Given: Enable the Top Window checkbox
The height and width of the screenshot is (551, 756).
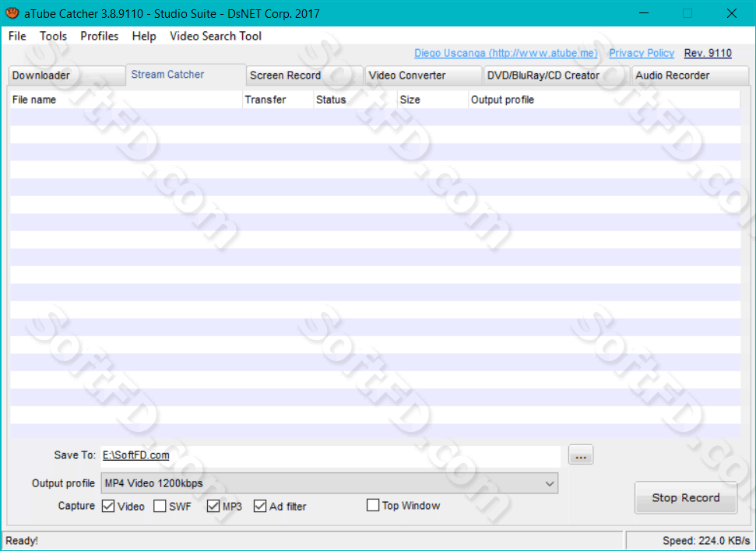Looking at the screenshot, I should tap(373, 505).
